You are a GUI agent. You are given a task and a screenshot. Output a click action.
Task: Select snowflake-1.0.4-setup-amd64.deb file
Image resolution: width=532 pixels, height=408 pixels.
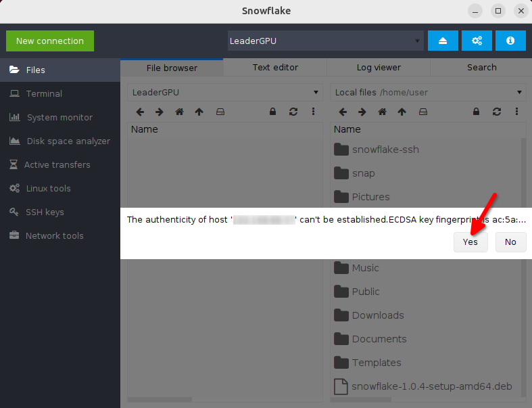[427, 386]
